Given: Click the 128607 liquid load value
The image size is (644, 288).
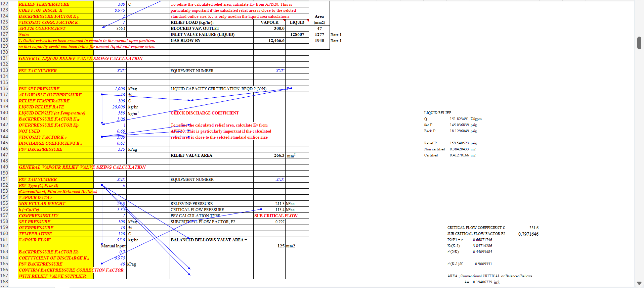Looking at the screenshot, I should 297,35.
